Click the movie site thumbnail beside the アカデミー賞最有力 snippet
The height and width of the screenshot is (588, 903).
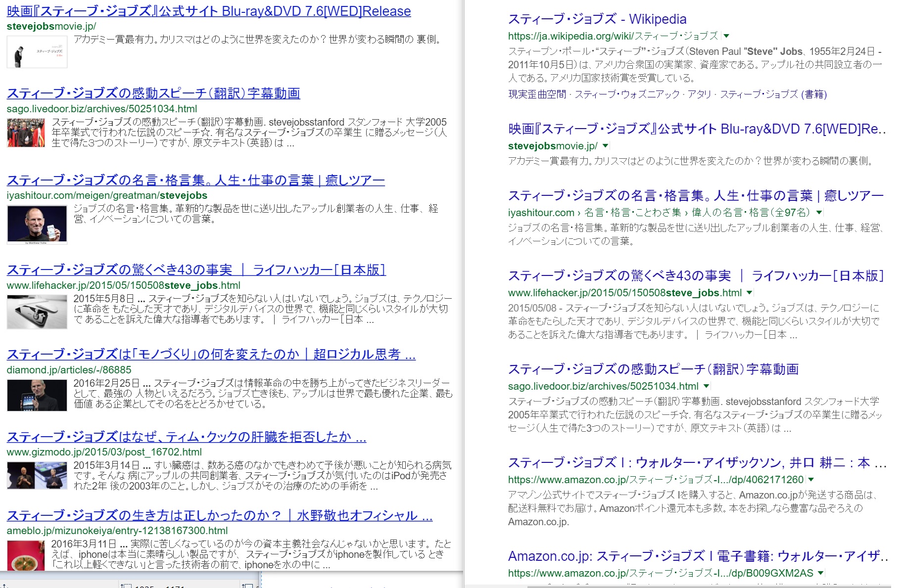(37, 52)
